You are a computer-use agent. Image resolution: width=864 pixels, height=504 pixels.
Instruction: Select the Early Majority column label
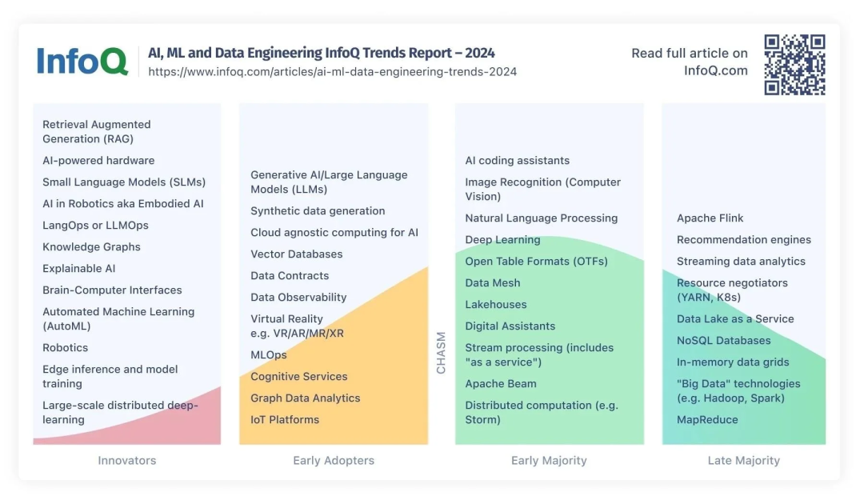coord(549,461)
